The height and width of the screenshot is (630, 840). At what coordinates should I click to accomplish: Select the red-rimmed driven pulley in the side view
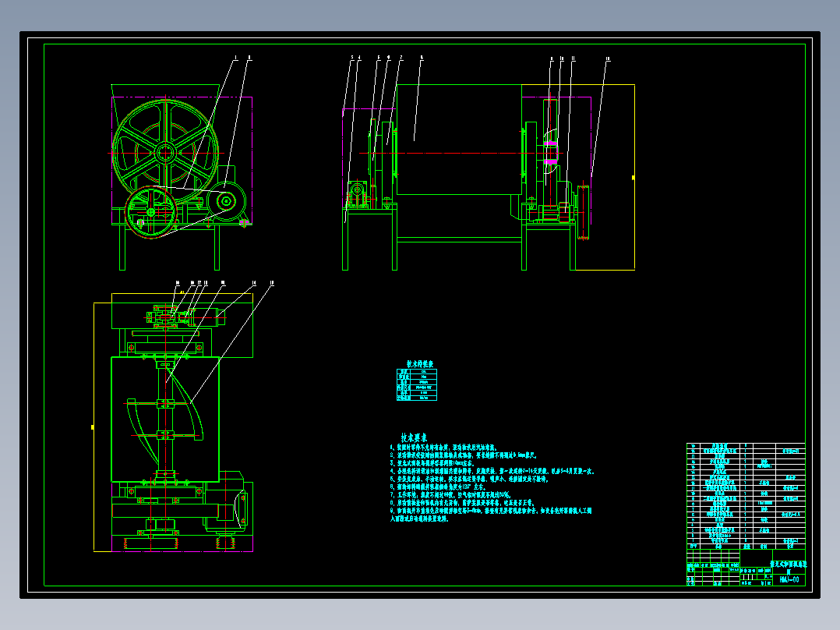[151, 212]
